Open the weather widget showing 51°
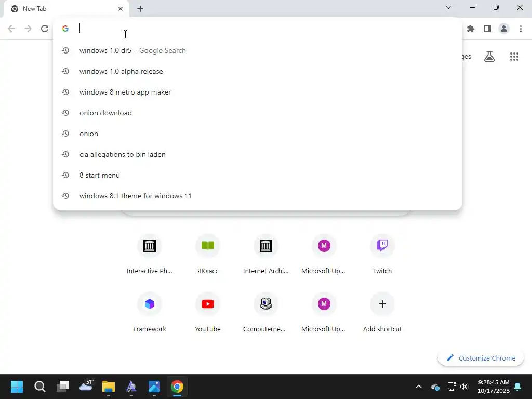532x399 pixels. point(86,387)
